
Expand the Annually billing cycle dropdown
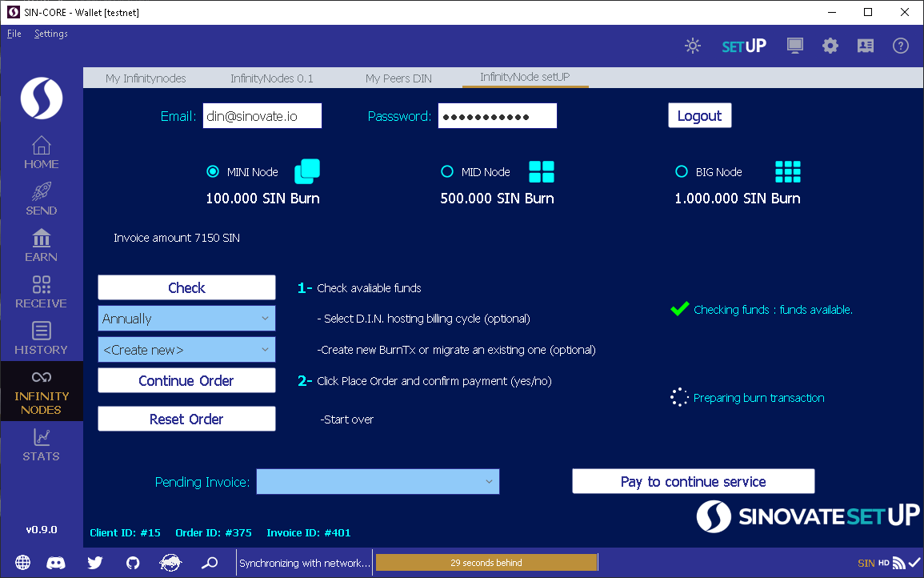pos(187,319)
